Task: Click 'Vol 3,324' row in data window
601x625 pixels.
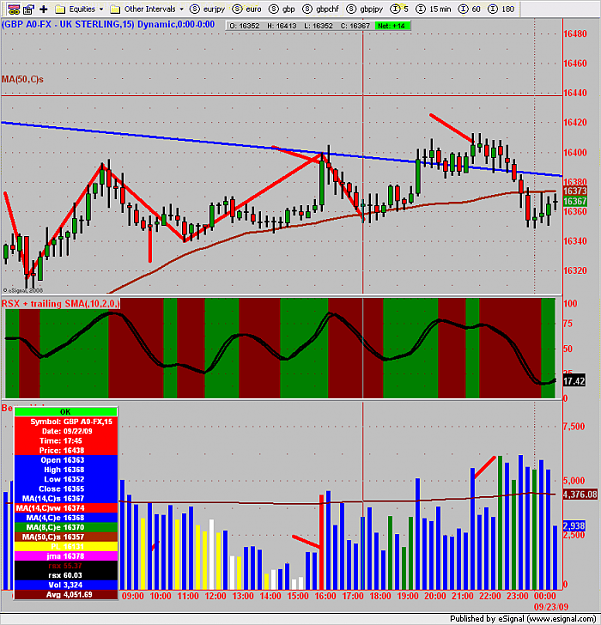Action: [x=66, y=585]
